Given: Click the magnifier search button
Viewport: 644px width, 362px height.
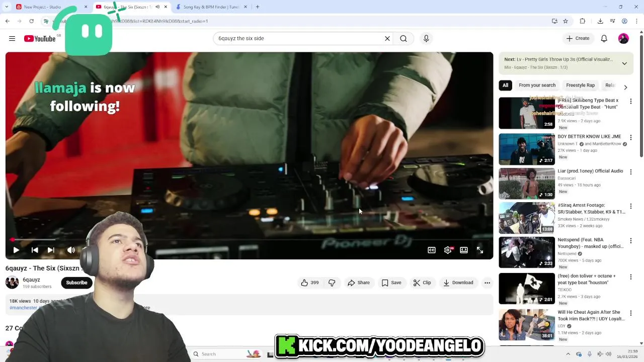Looking at the screenshot, I should point(404,38).
